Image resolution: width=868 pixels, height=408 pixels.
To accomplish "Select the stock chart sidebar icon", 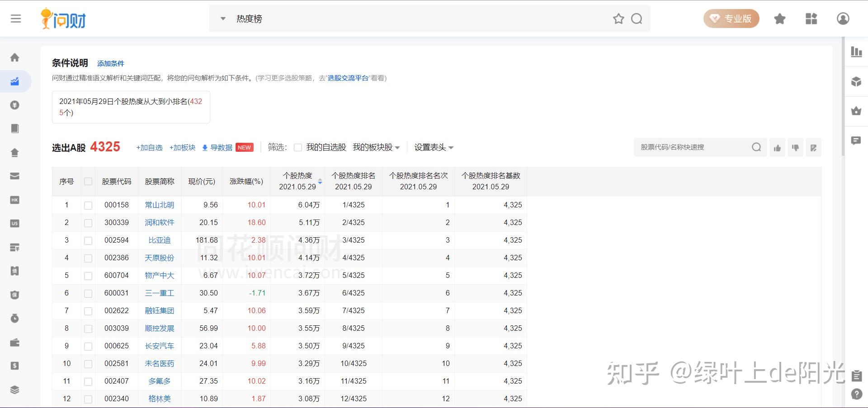I will (x=15, y=81).
